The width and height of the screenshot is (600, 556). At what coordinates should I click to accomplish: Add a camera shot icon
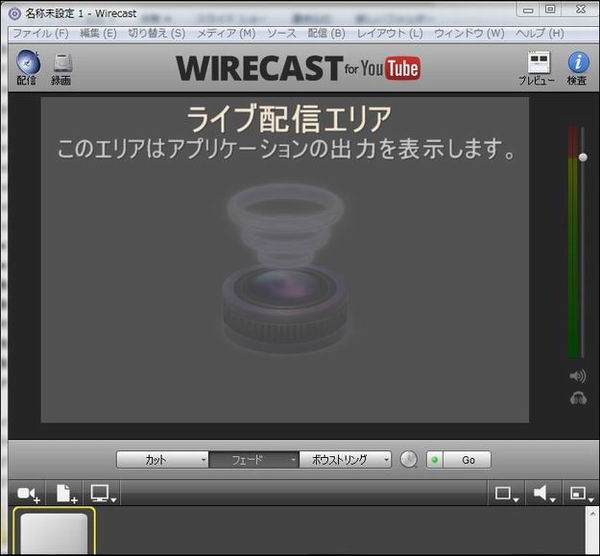click(x=28, y=494)
